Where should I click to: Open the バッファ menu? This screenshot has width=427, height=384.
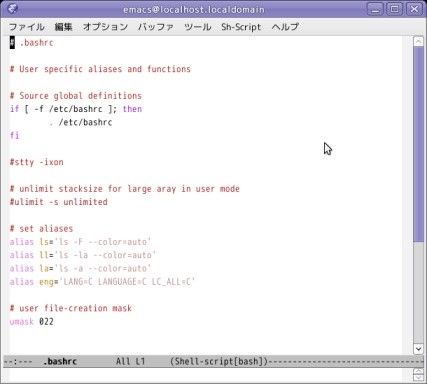pos(156,27)
